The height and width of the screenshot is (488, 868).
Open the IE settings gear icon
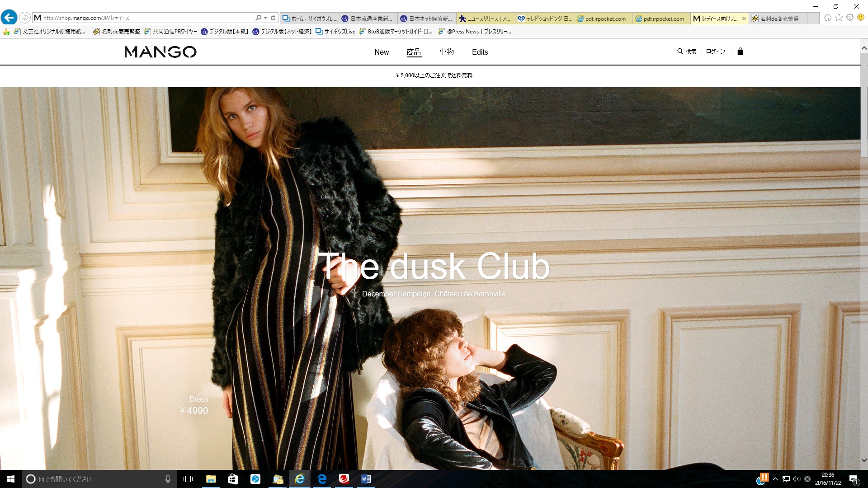point(850,18)
